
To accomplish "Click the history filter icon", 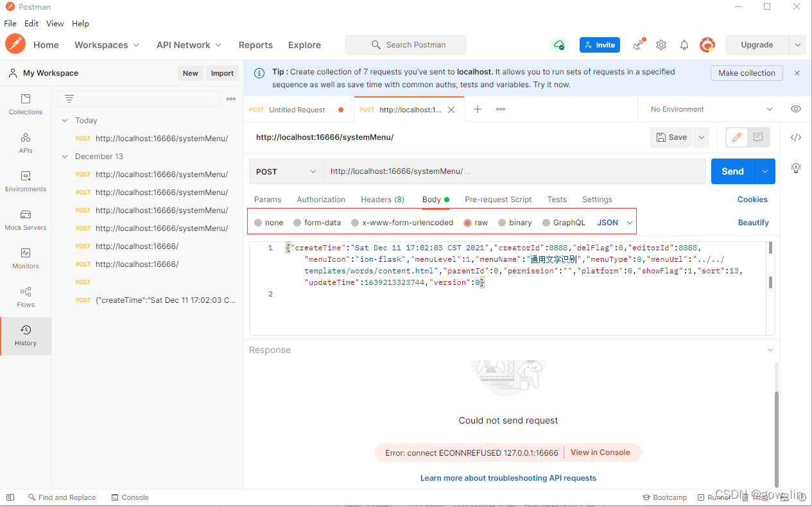I will click(69, 98).
